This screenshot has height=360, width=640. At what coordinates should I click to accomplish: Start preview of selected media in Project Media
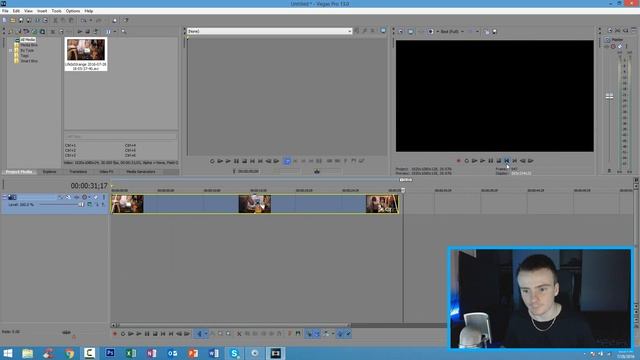[80, 31]
